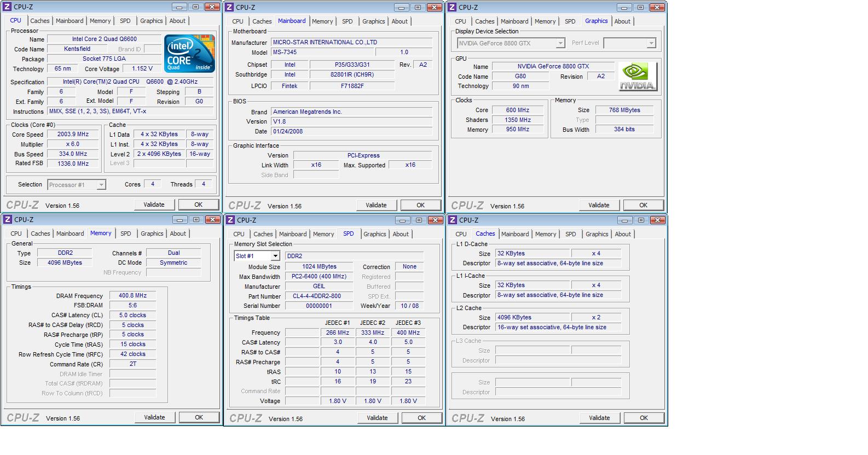
Task: Click OK in the Mainboard window
Action: 420,205
